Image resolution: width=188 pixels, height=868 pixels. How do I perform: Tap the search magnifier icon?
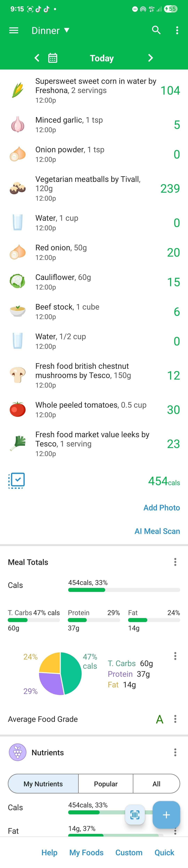(156, 30)
